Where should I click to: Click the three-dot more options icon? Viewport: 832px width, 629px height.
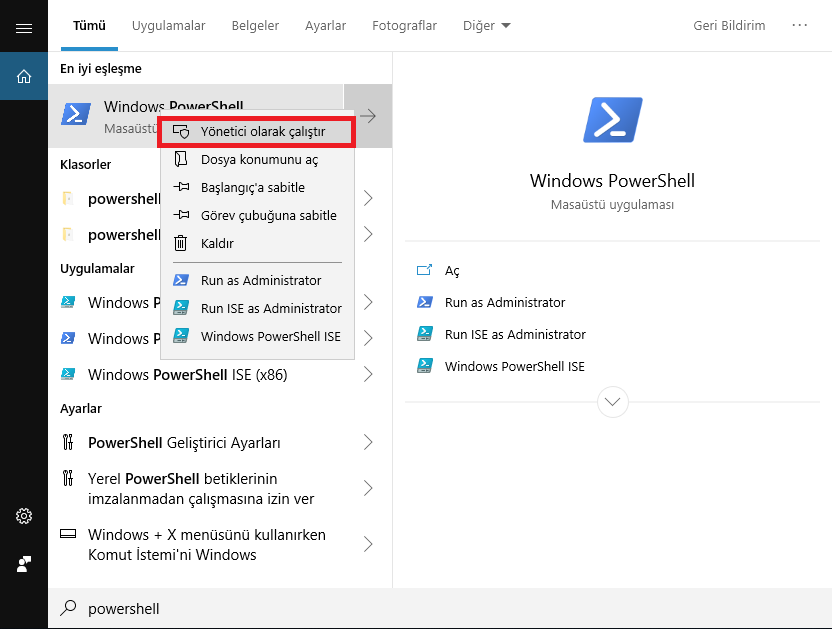coord(800,25)
